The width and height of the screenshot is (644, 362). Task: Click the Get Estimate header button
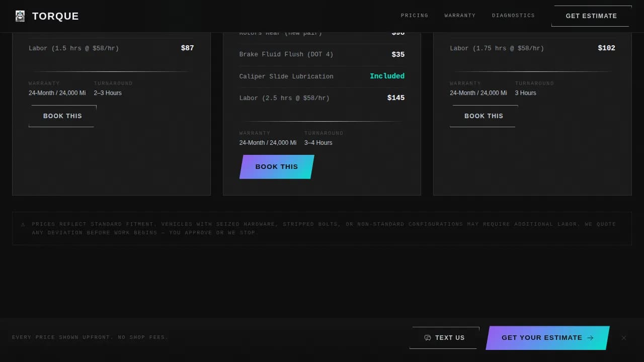591,16
